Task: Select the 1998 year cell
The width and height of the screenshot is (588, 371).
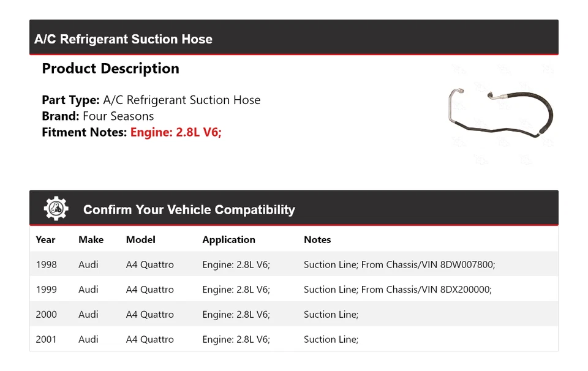Action: pyautogui.click(x=46, y=264)
